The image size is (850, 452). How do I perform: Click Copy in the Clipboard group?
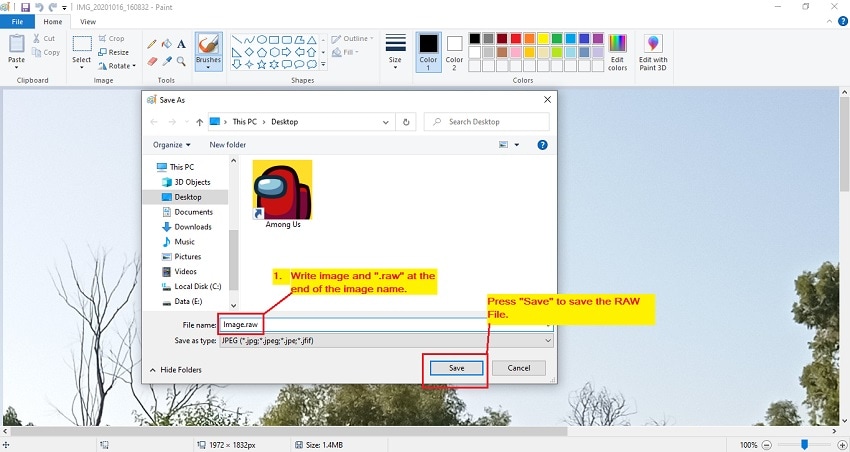(46, 53)
